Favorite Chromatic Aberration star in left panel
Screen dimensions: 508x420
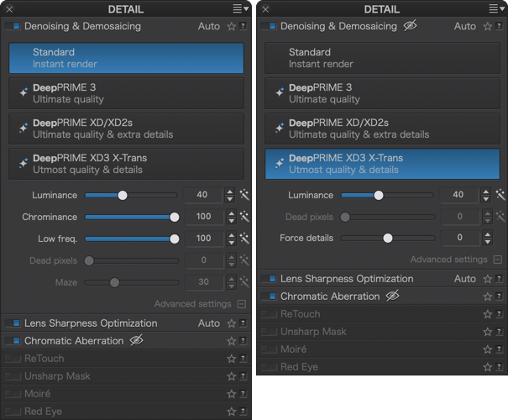[231, 341]
